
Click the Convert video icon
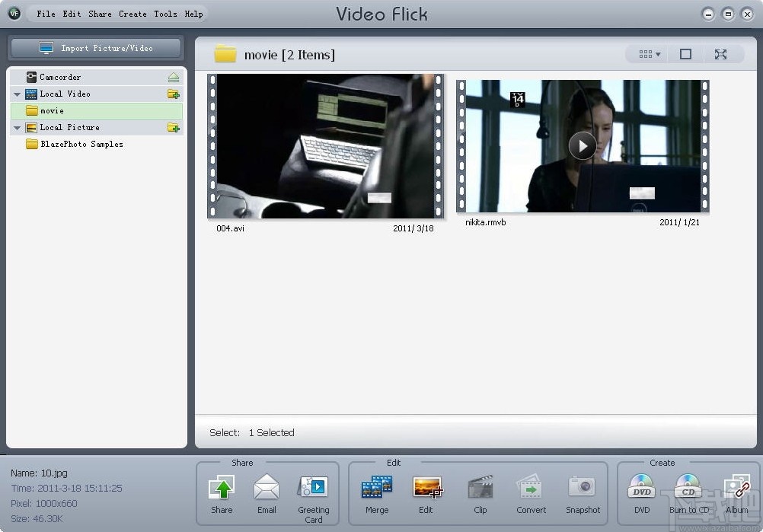(x=531, y=488)
